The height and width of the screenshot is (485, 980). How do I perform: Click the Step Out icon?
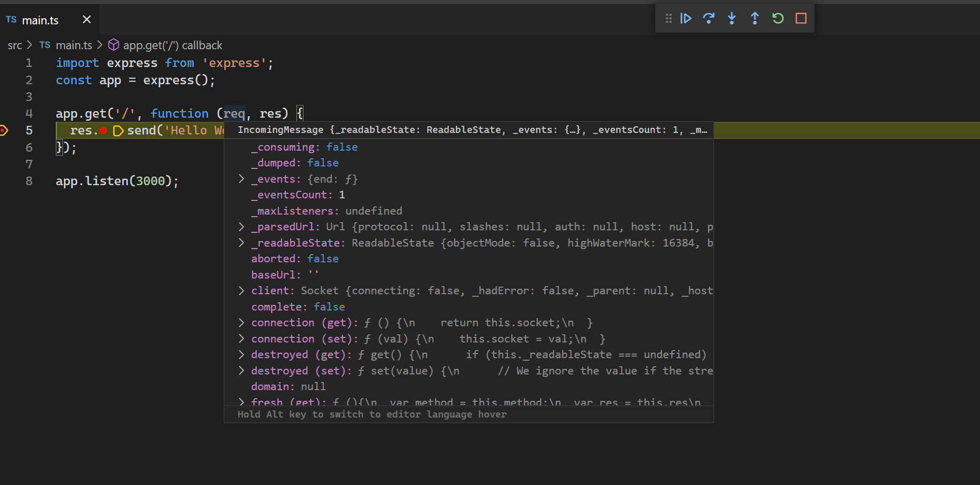click(x=755, y=18)
